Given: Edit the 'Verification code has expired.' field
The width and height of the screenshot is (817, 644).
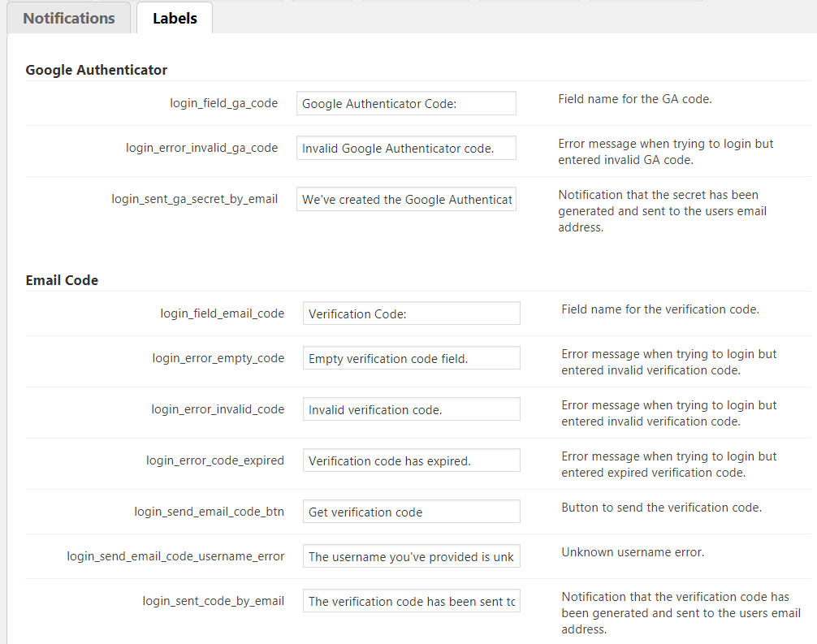Looking at the screenshot, I should point(411,460).
